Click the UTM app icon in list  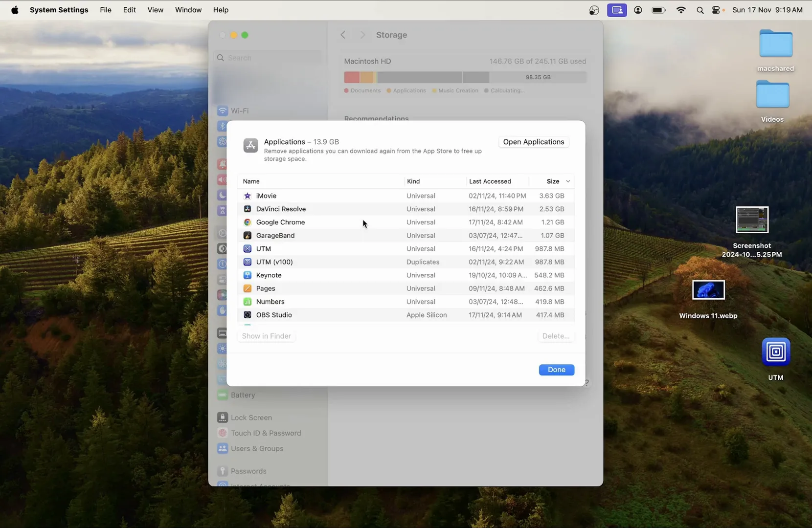click(248, 248)
